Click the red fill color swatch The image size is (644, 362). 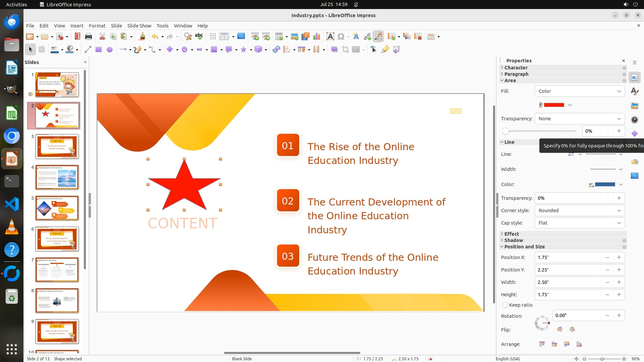[x=554, y=105]
